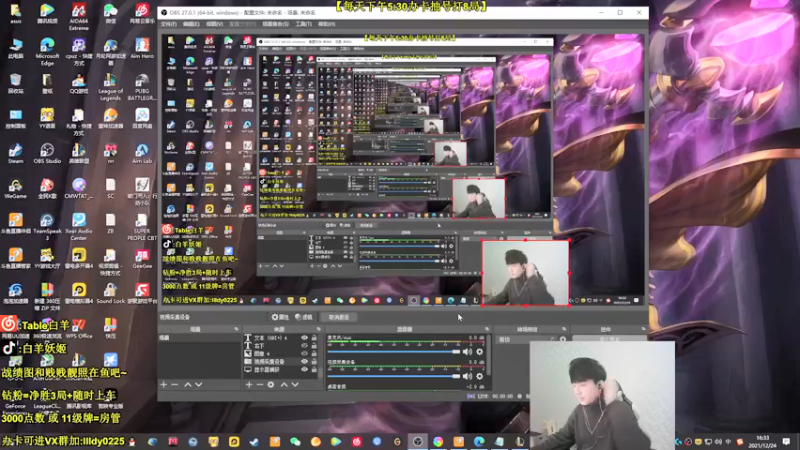Open the Recycle Bin desktop icon
Image resolution: width=800 pixels, height=450 pixels.
click(15, 84)
